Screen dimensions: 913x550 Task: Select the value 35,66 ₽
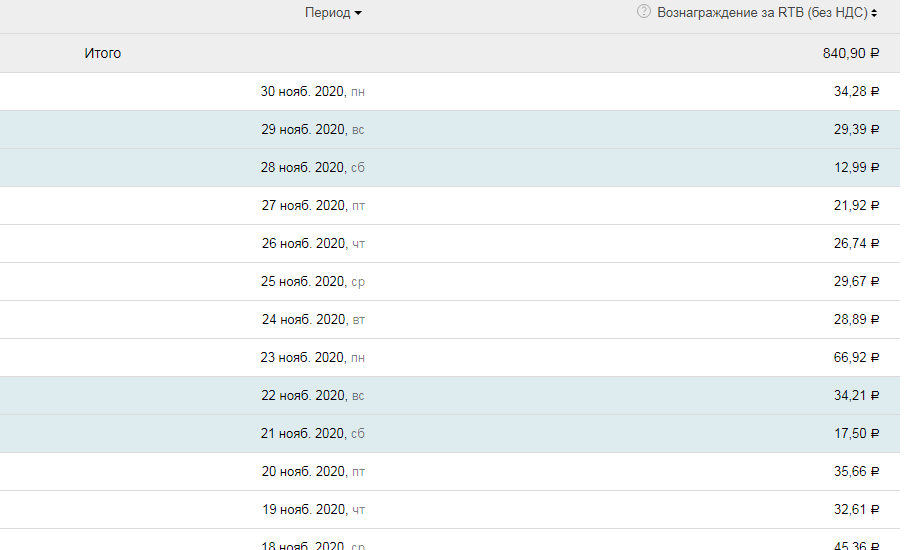(x=856, y=471)
